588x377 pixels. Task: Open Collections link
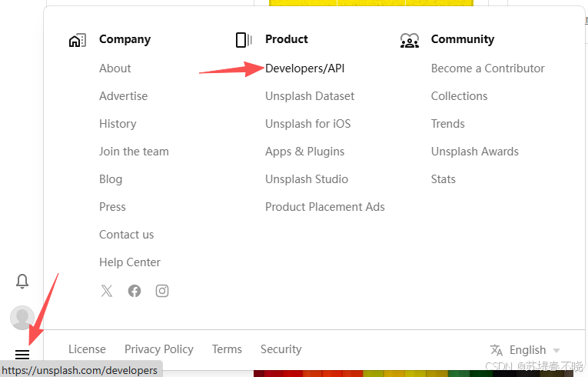[x=459, y=96]
